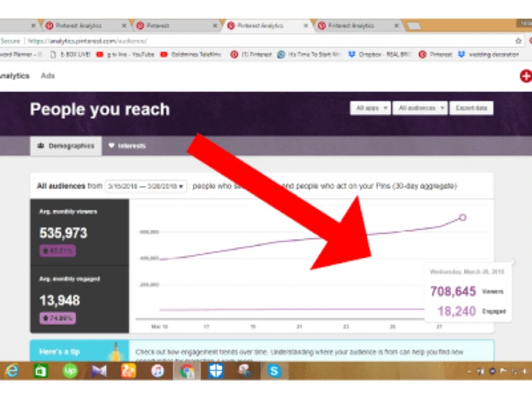Open the E-BOX LIVE bookmark
This screenshot has width=532, height=399.
71,54
